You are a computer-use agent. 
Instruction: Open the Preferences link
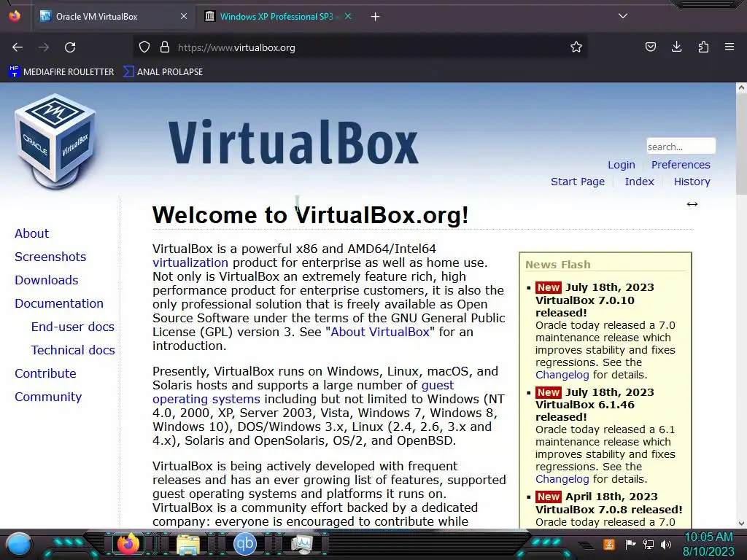coord(681,165)
